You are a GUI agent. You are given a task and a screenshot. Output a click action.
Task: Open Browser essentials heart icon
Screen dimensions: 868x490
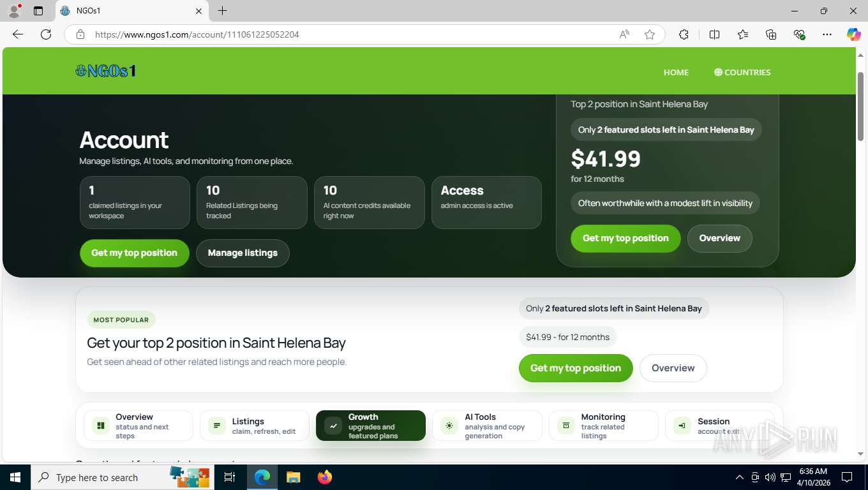tap(799, 34)
